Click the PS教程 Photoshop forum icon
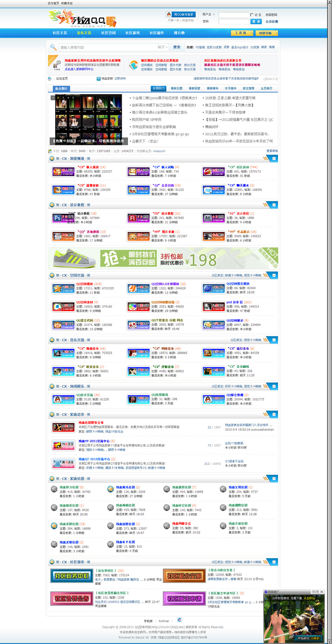The width and height of the screenshot is (332, 644). click(63, 218)
